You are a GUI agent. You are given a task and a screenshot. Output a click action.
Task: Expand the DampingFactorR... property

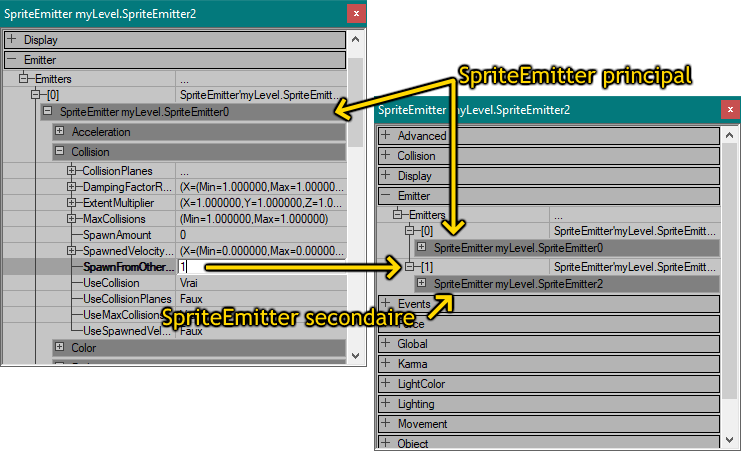click(71, 187)
